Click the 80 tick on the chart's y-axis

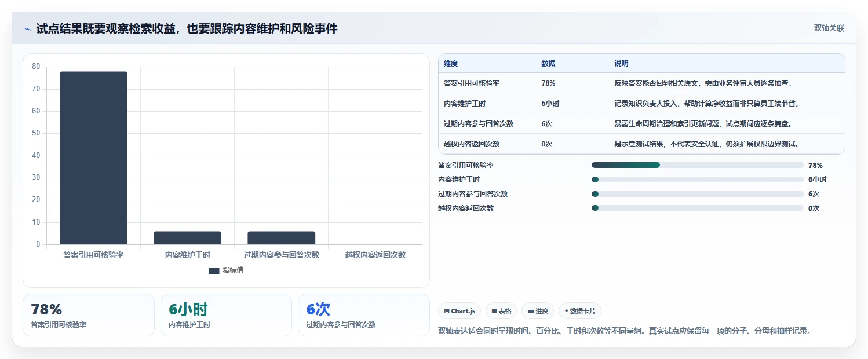click(36, 67)
